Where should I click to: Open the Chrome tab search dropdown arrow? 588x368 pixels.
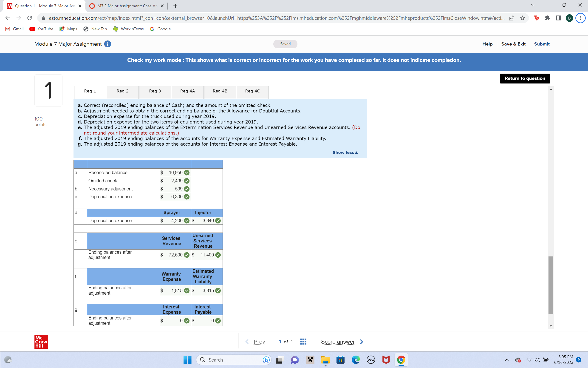533,5
